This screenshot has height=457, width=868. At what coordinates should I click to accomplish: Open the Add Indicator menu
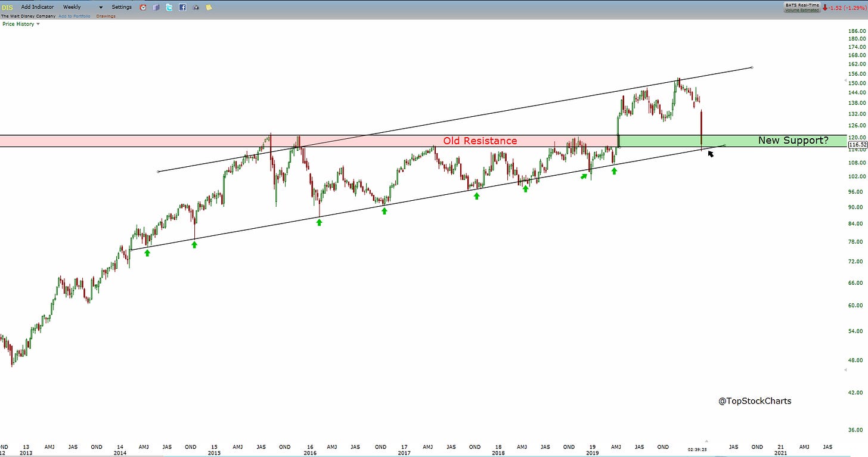pos(38,7)
